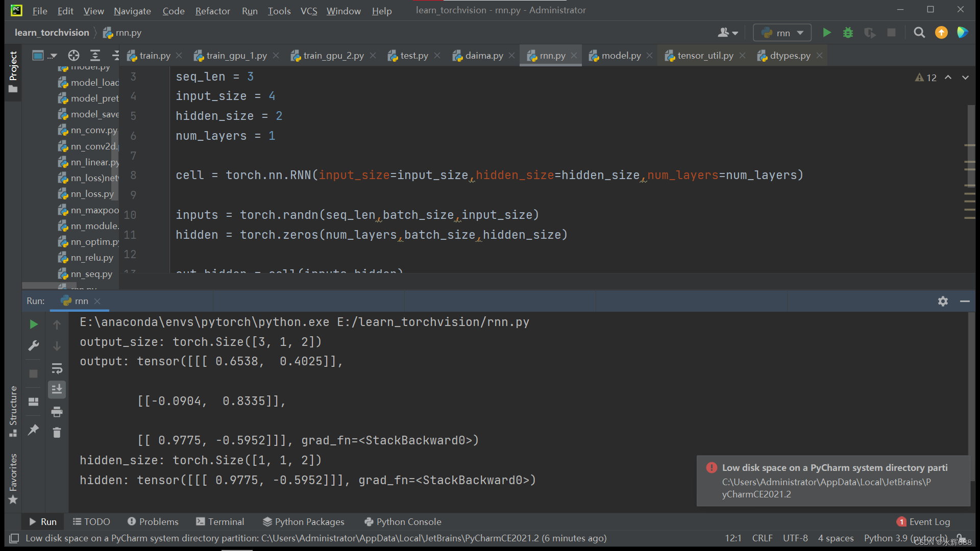
Task: Click the green Run button in toolbar
Action: pyautogui.click(x=826, y=33)
